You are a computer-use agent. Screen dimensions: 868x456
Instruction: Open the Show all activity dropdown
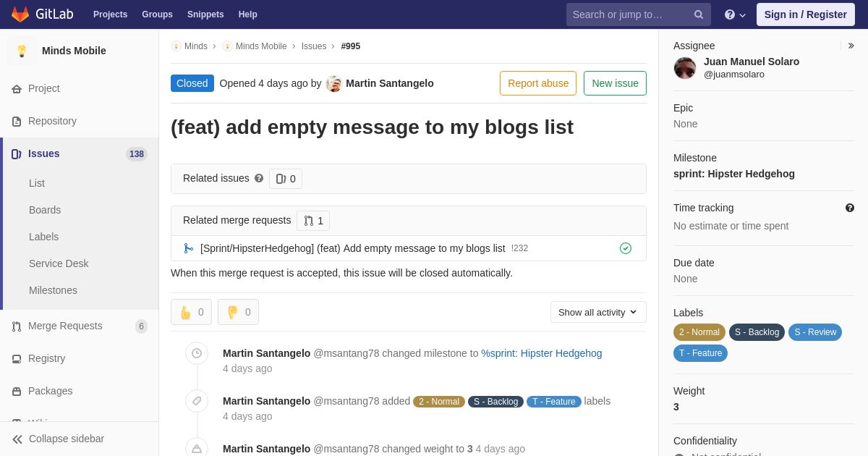[x=598, y=312]
